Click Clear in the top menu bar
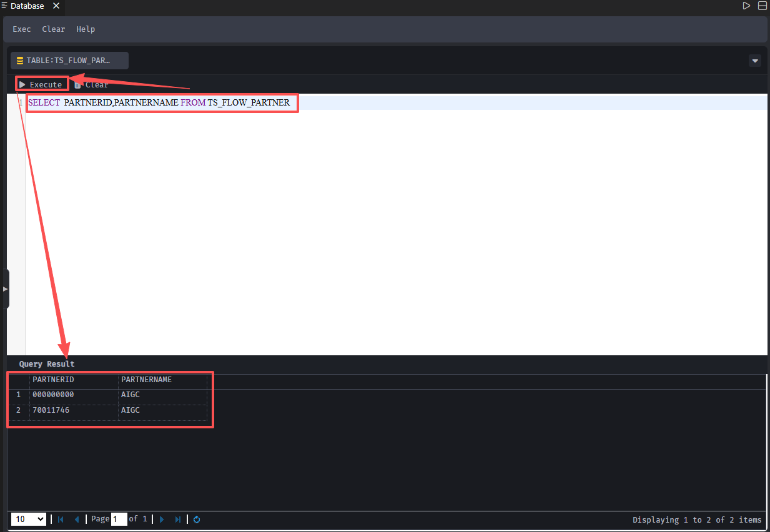The width and height of the screenshot is (770, 532). (x=54, y=29)
